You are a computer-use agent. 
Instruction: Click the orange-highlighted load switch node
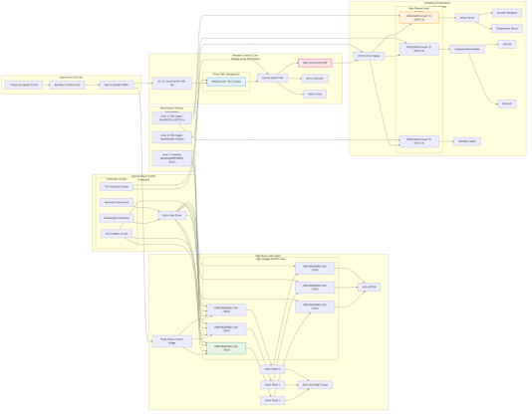[419, 18]
